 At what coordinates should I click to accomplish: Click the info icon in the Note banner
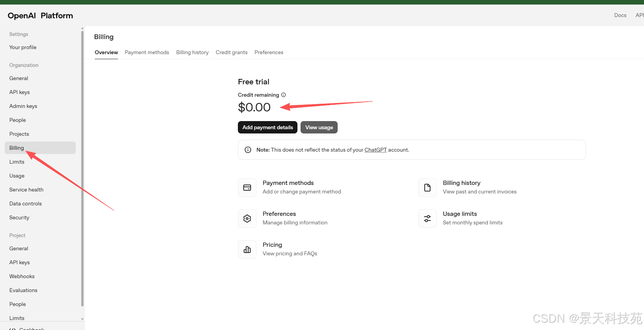pyautogui.click(x=248, y=150)
